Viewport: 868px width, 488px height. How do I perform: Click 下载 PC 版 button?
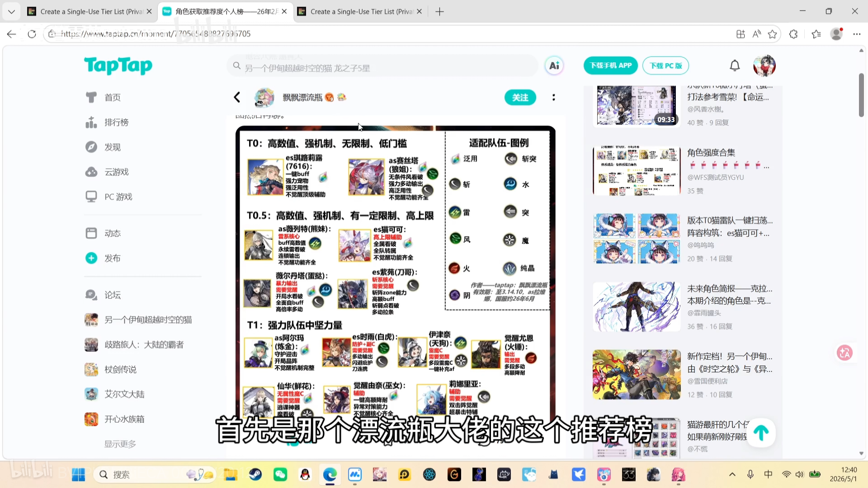point(665,66)
